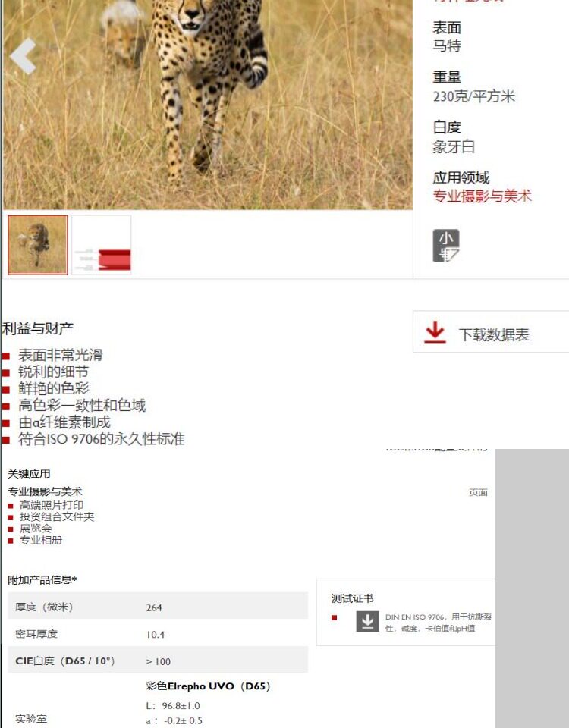569x728 pixels.
Task: Select the 厚度（微米） 264 table row
Action: tap(158, 605)
